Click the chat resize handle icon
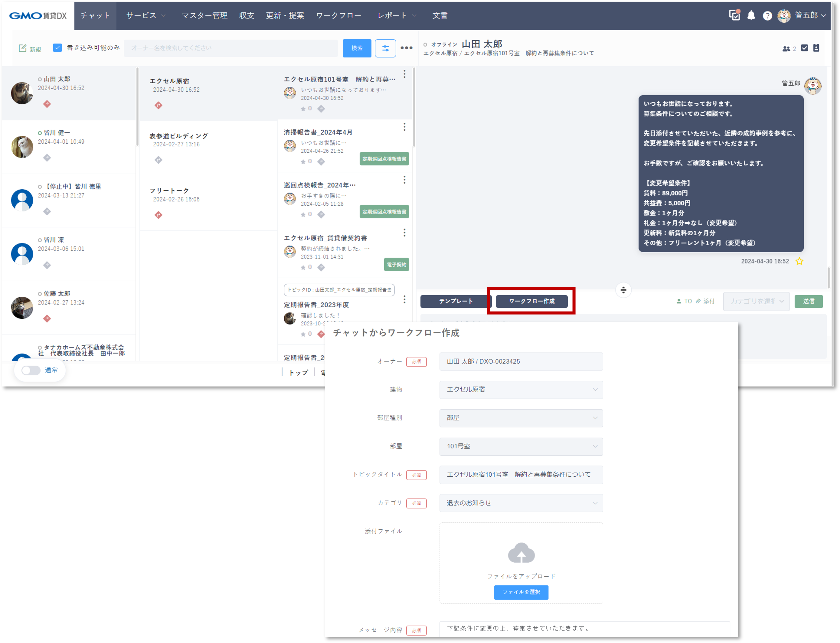 point(623,290)
